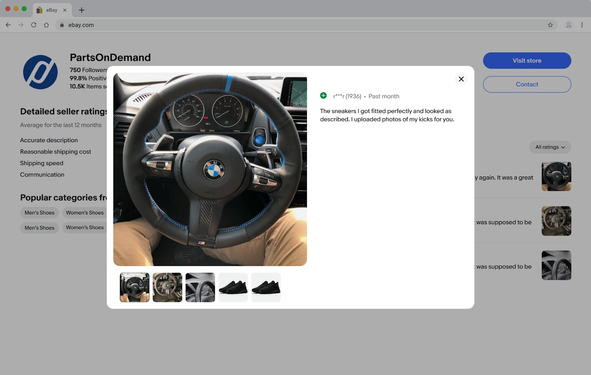The image size is (591, 375).
Task: Bookmark this page with star icon
Action: coord(550,25)
